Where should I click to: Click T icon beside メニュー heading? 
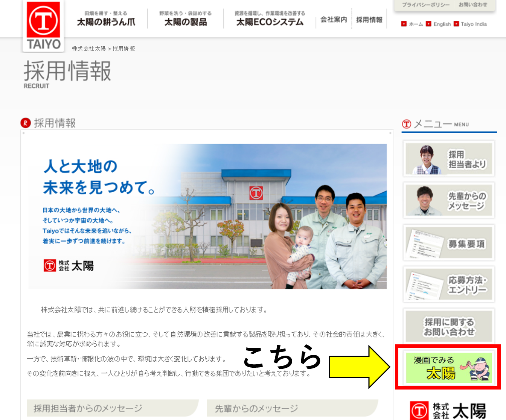click(407, 124)
